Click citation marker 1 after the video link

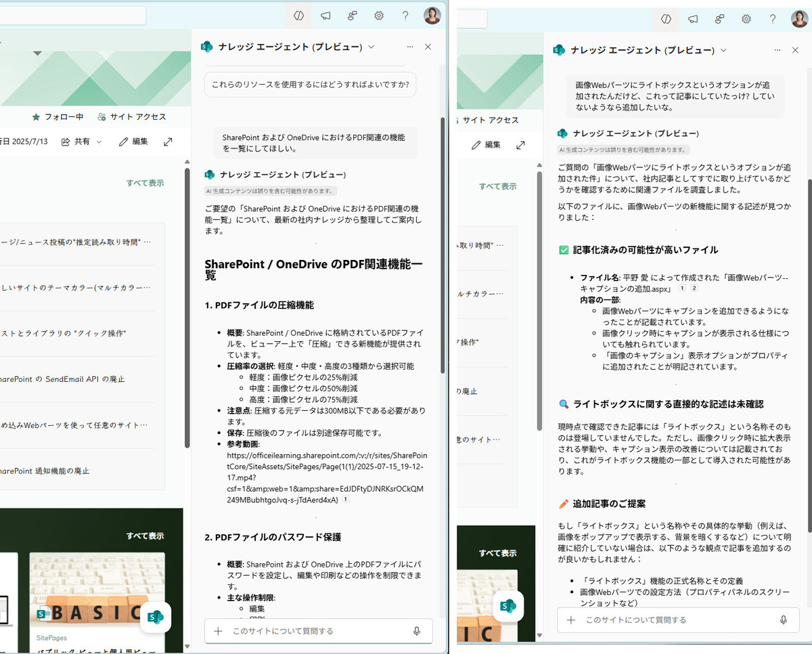[x=345, y=500]
